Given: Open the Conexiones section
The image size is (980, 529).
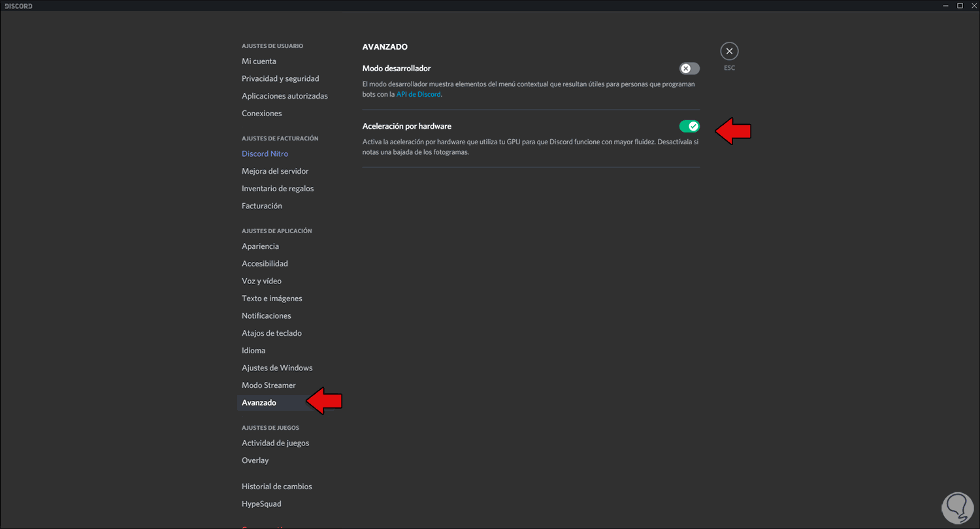Looking at the screenshot, I should pos(262,113).
